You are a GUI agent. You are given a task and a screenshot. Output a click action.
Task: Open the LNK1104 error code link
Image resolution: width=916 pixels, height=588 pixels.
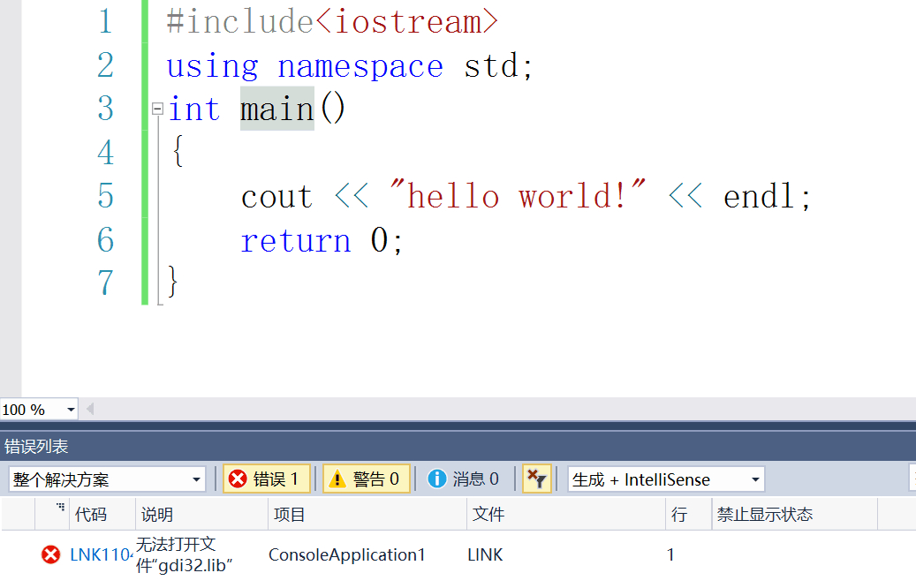tap(102, 554)
